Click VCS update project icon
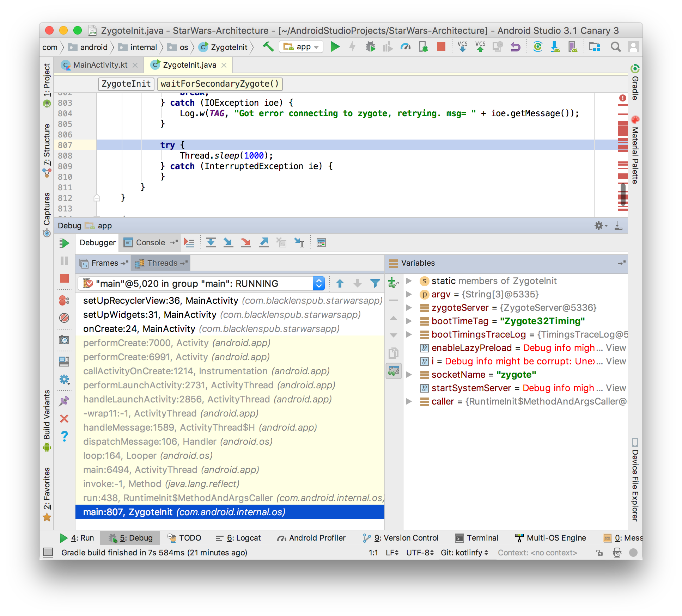 462,47
